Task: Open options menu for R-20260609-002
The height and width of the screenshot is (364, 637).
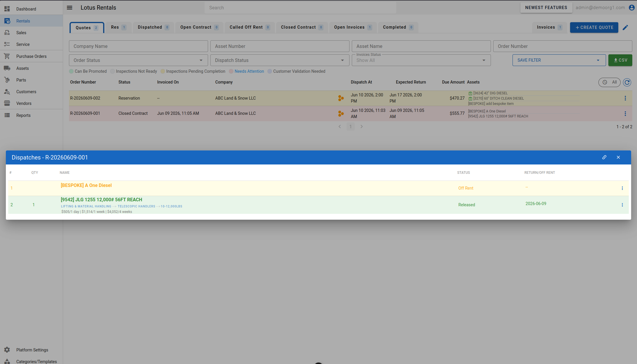Action: click(x=625, y=98)
